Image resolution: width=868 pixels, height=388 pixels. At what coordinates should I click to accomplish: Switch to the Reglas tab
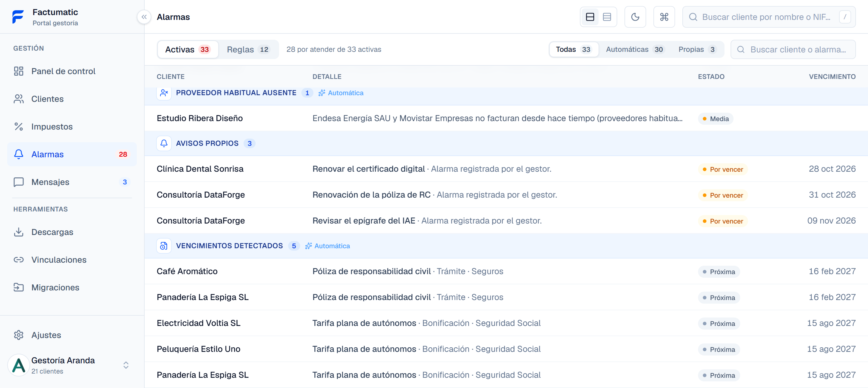[248, 49]
